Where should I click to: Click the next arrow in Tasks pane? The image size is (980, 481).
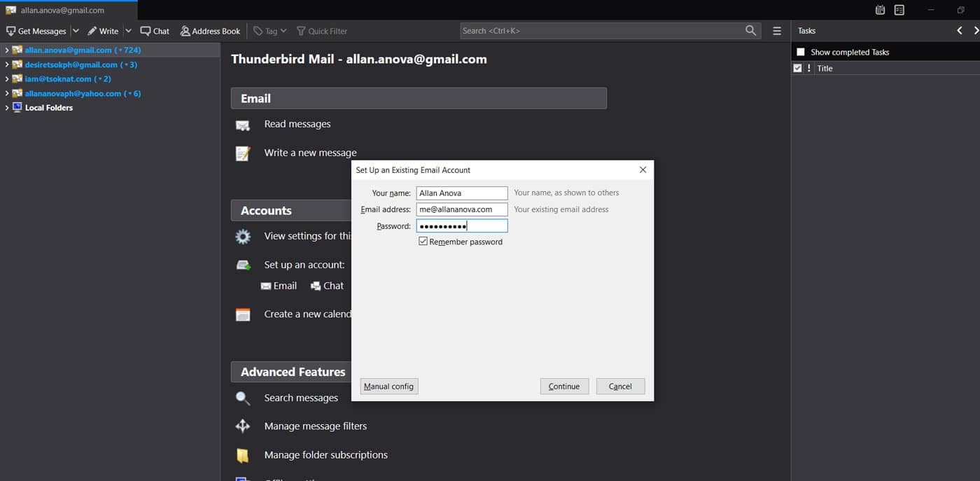pyautogui.click(x=975, y=31)
